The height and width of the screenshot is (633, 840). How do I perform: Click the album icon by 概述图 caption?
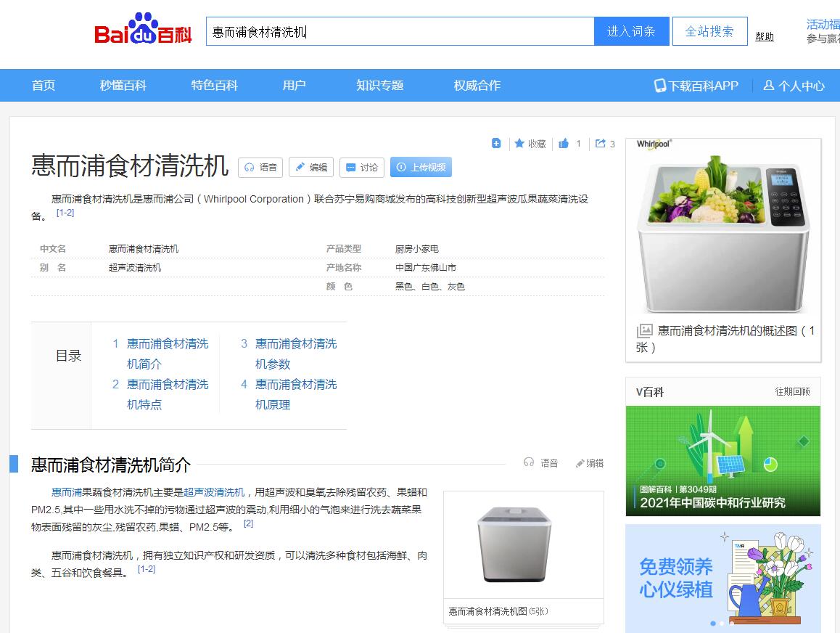pos(644,331)
